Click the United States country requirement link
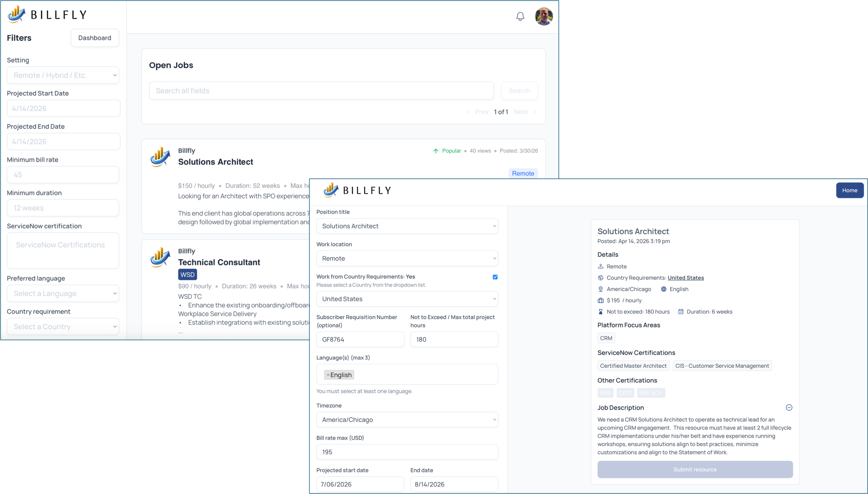 686,278
